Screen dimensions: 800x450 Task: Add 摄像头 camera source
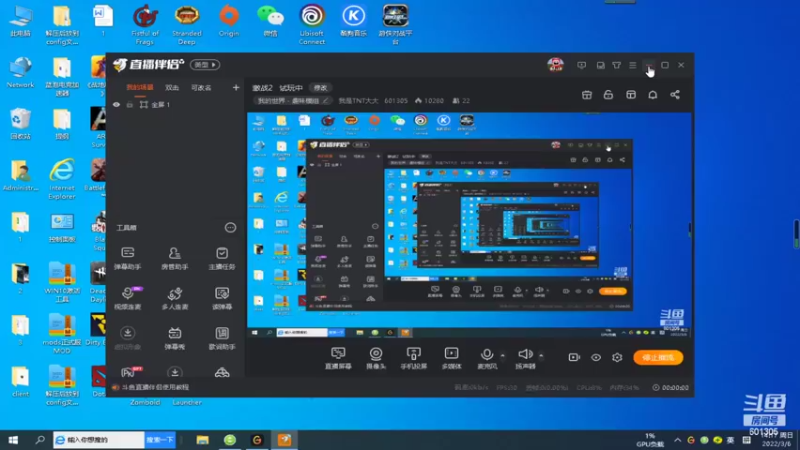click(x=376, y=358)
